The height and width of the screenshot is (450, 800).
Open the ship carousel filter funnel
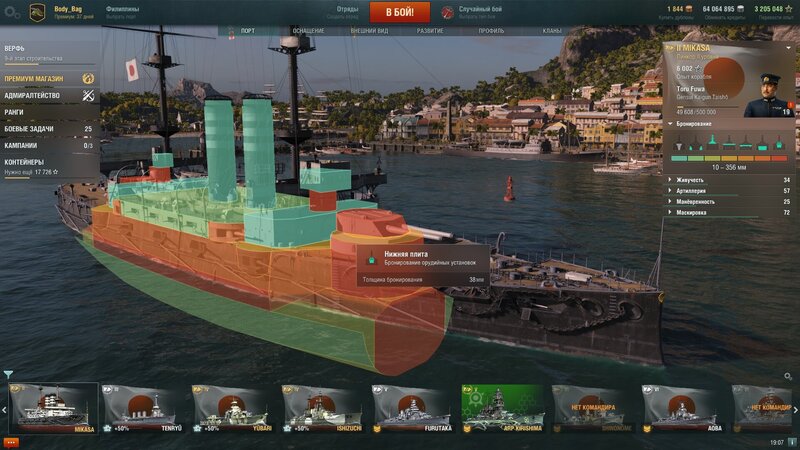(8, 375)
